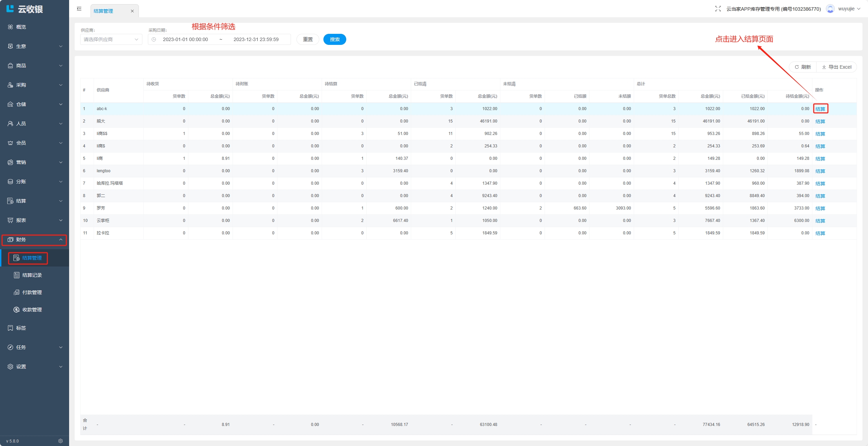The width and height of the screenshot is (868, 446).
Task: Click the 导出 Excel export button
Action: (x=836, y=67)
